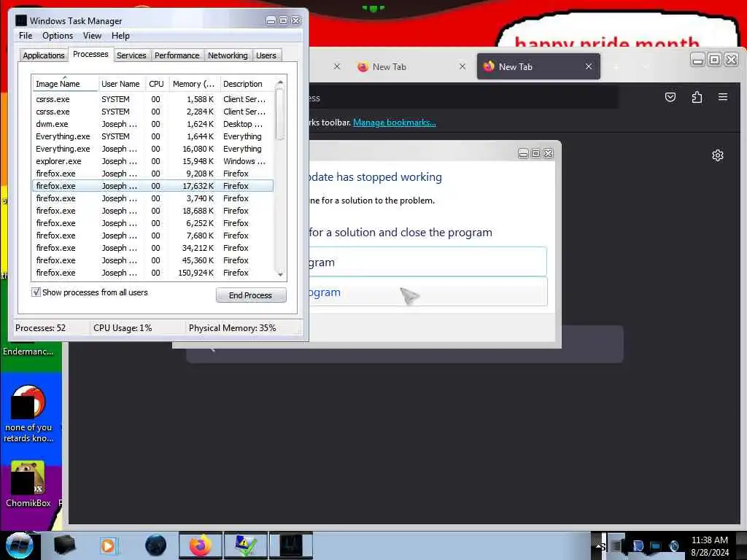This screenshot has width=747, height=560.
Task: Open Task Manager Help menu
Action: [x=120, y=36]
